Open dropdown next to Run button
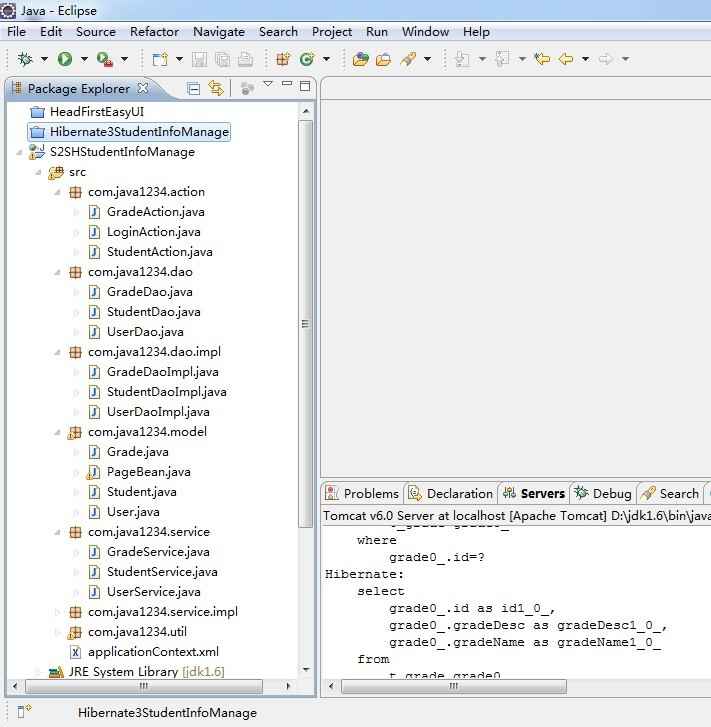711x727 pixels. (84, 59)
